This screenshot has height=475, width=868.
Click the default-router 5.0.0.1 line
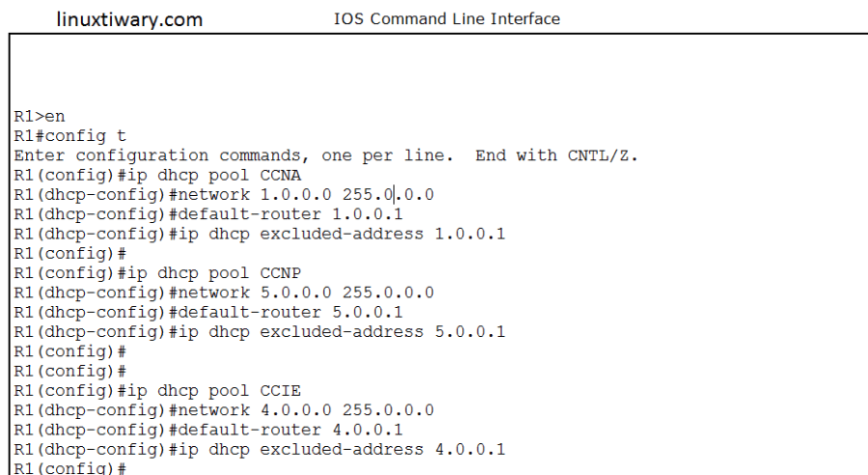(208, 312)
